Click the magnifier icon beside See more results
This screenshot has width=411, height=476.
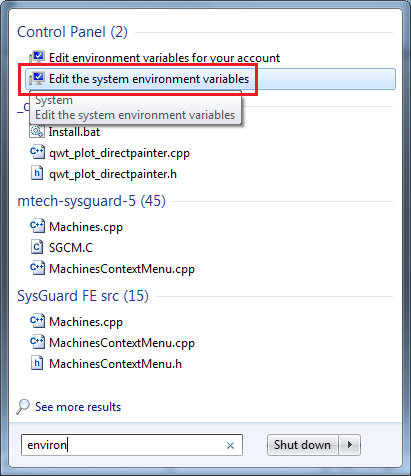coord(23,407)
